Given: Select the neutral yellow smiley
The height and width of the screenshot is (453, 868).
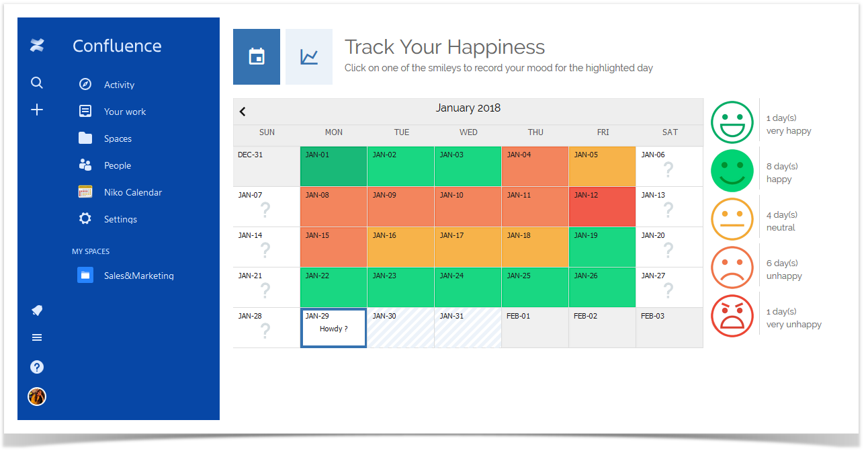Looking at the screenshot, I should pos(732,219).
